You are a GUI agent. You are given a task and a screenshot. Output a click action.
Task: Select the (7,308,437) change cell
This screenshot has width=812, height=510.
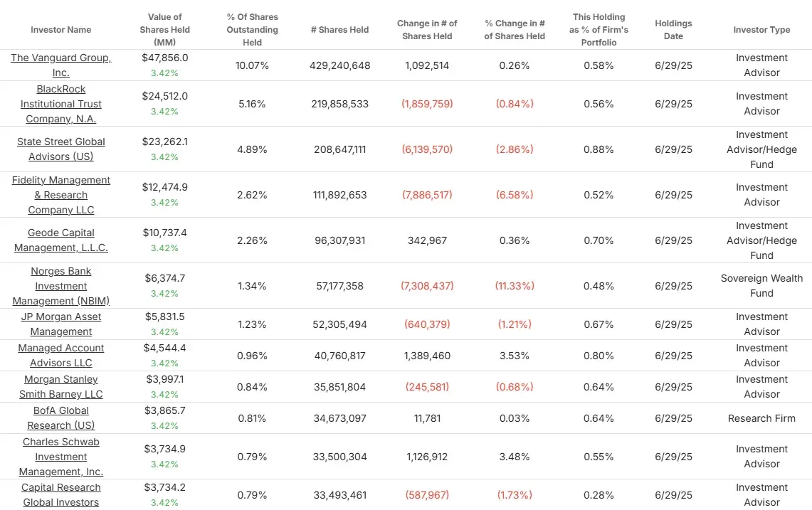pyautogui.click(x=427, y=287)
